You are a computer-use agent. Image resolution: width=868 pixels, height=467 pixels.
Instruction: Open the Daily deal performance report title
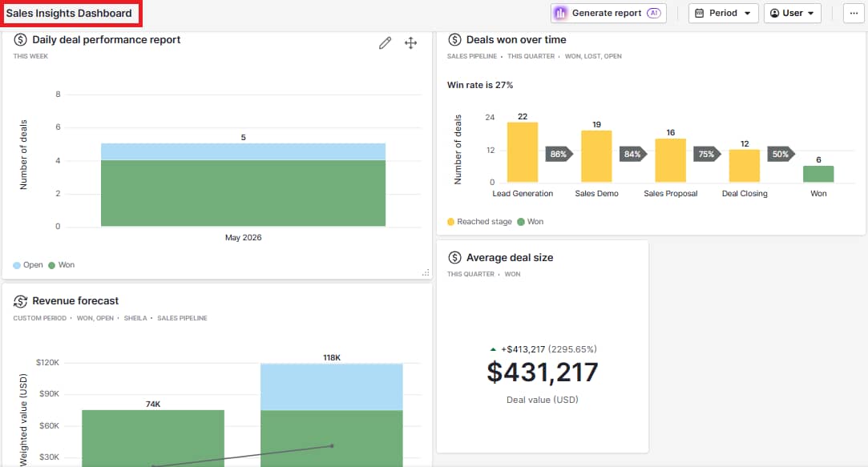107,40
